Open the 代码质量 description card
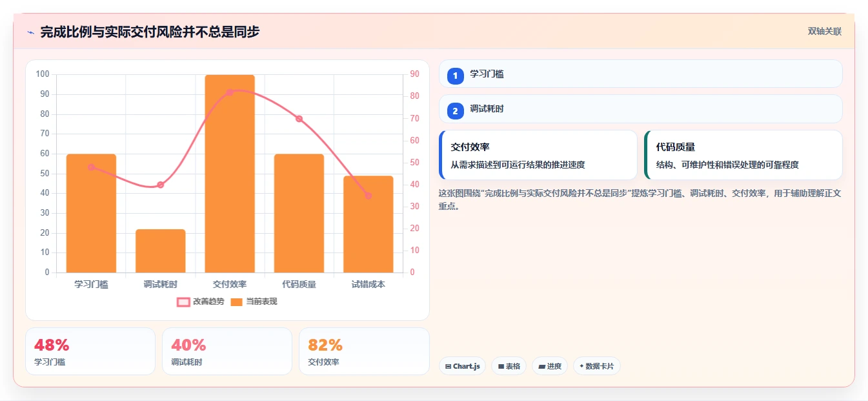Image resolution: width=868 pixels, height=401 pixels. coord(743,155)
